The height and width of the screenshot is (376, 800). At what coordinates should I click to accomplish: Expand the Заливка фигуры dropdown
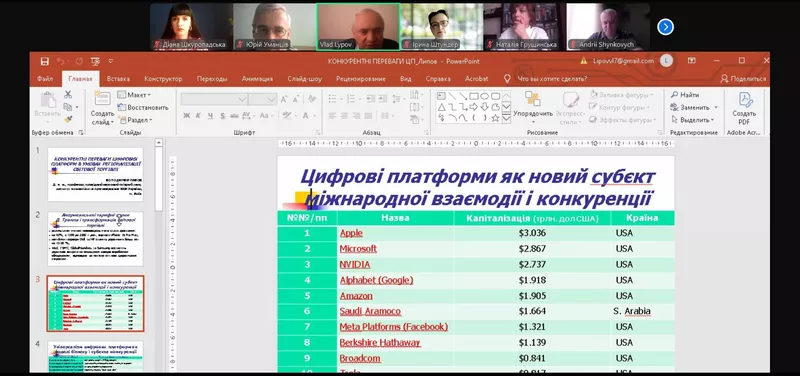622,95
